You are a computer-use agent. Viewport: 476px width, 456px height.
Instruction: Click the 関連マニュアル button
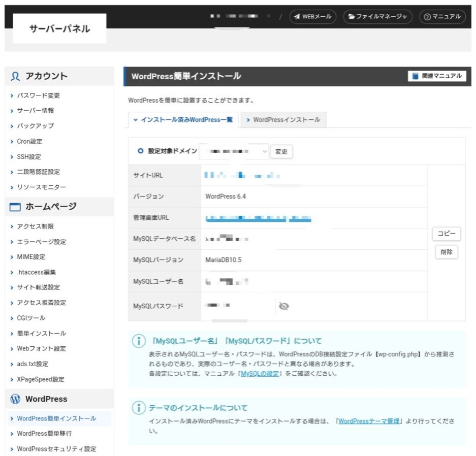pos(437,76)
